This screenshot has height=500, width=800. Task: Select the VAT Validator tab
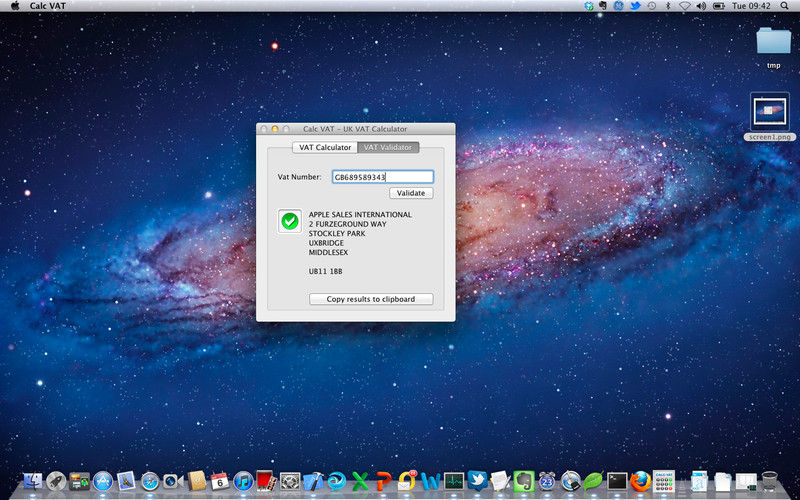[x=388, y=147]
